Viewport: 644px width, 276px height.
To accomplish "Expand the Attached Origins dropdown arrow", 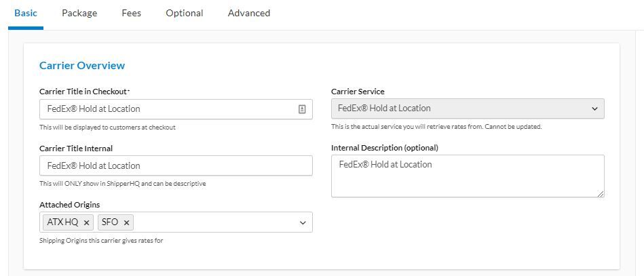I will pyautogui.click(x=303, y=222).
